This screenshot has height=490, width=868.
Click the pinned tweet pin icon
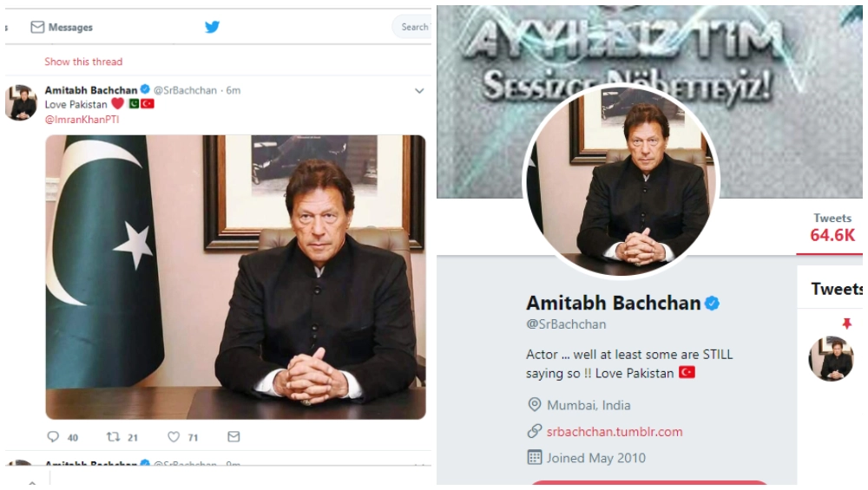click(847, 323)
